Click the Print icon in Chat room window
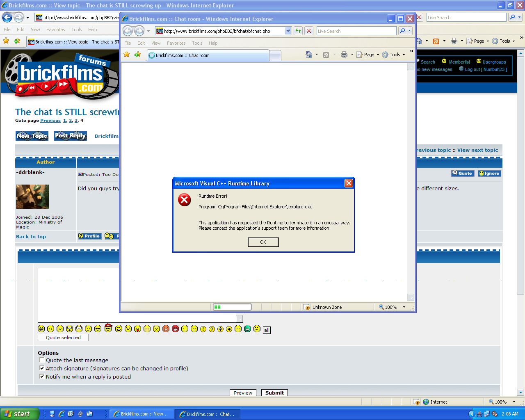 (344, 55)
